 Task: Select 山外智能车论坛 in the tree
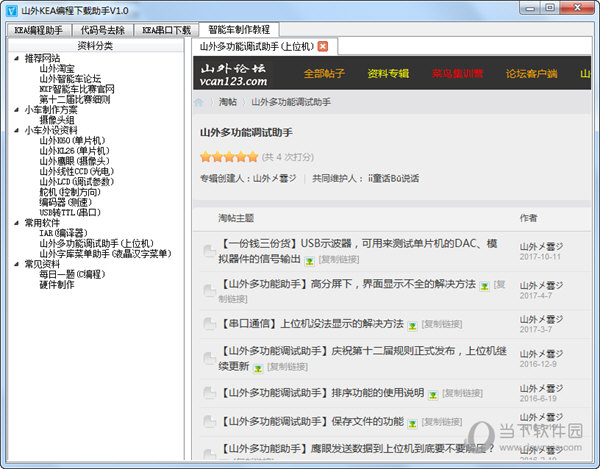tap(70, 79)
